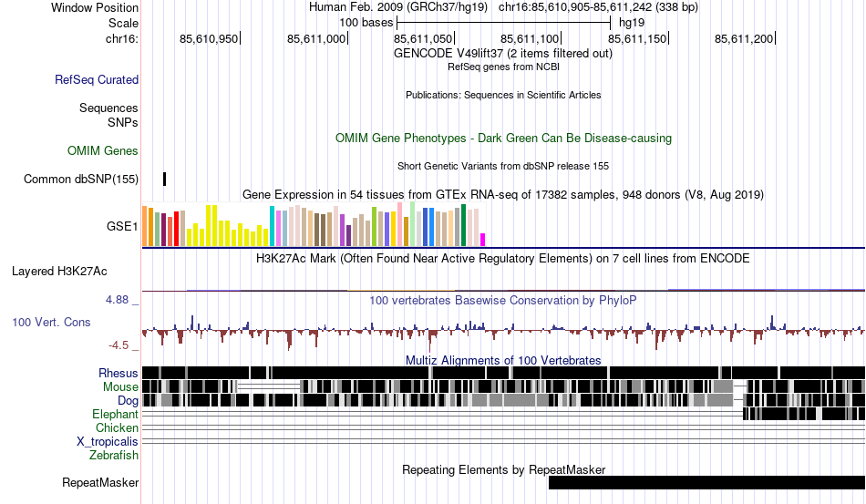The image size is (866, 504).
Task: Open the Common dbSNP(155) track label
Action: click(81, 179)
